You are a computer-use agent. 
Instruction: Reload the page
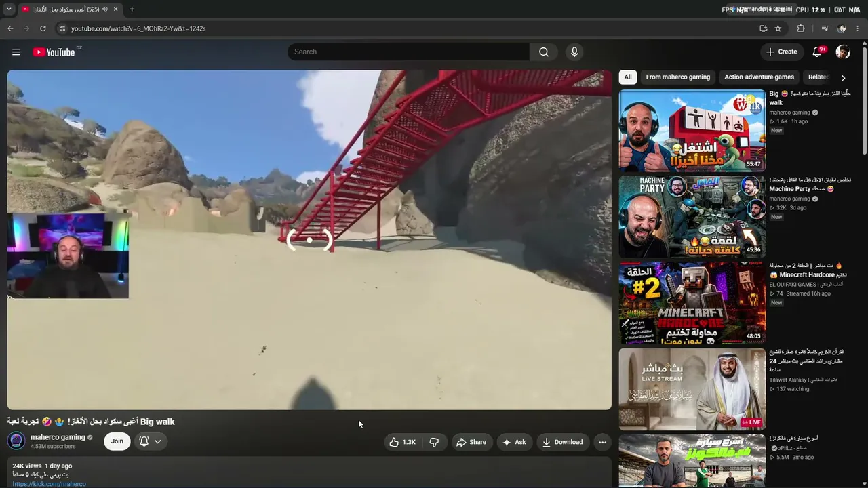coord(43,28)
